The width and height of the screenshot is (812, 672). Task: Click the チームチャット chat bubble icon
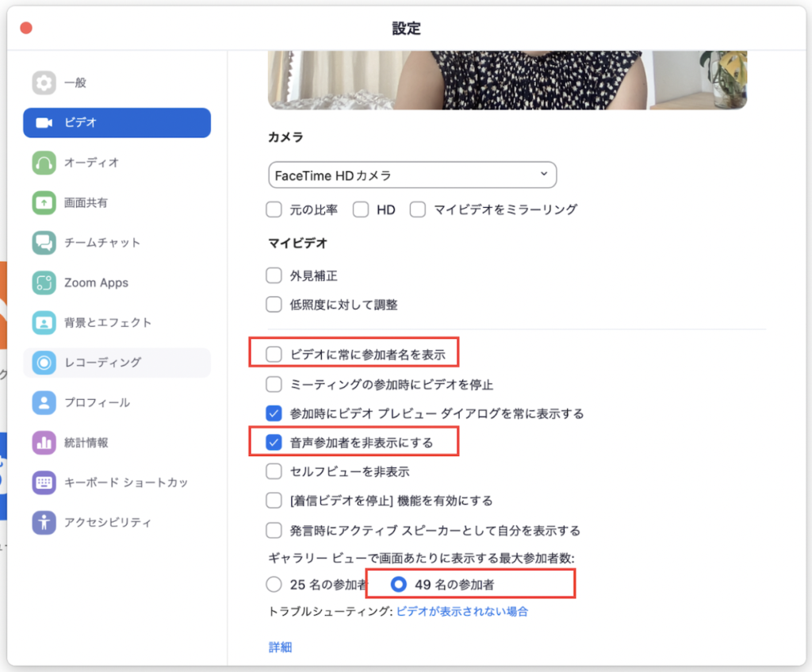click(x=44, y=243)
